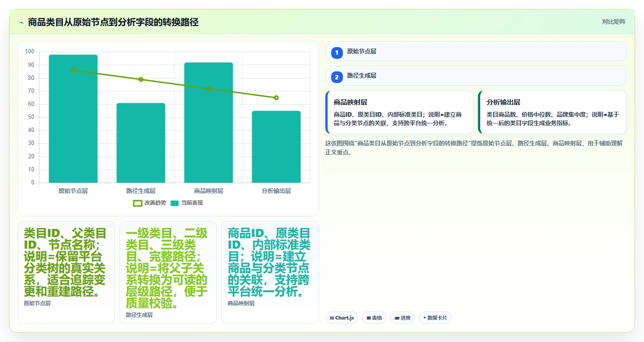Click the 原始节点层 caption under data card
The image size is (644, 342).
(x=37, y=303)
